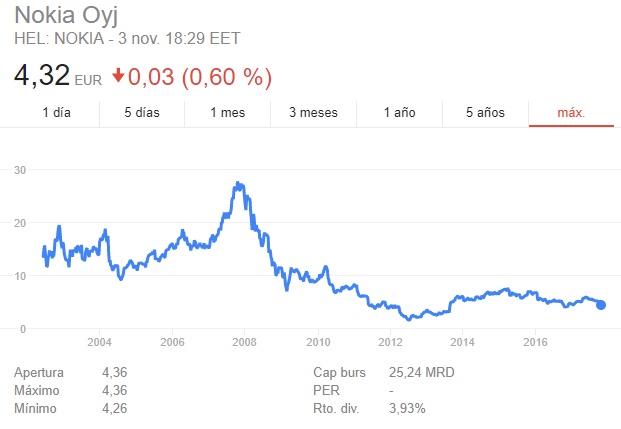This screenshot has width=621, height=429.
Task: Select the "5 años" range tab
Action: 484,113
